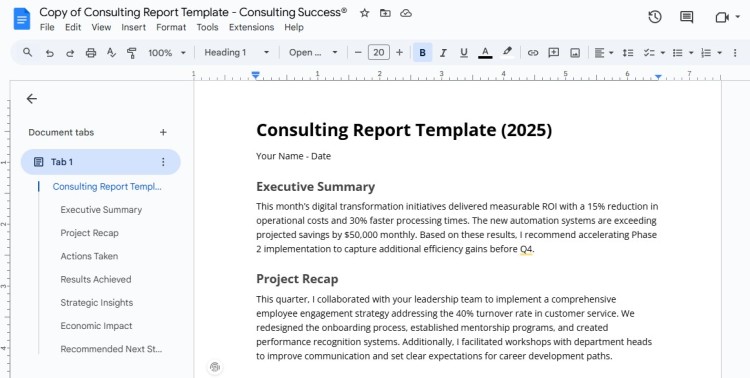Open the View menu
Viewport: 750px width, 378px height.
pos(101,27)
